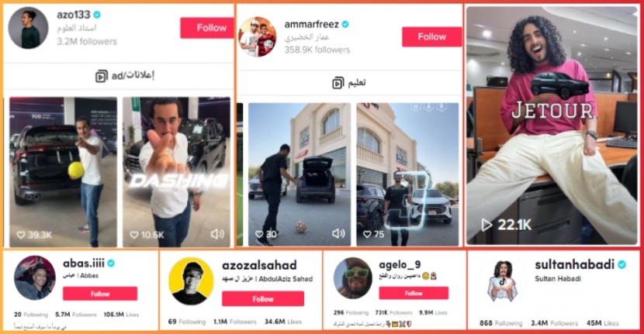This screenshot has width=644, height=334.
Task: Click the playlist icon beside تعليم
Action: click(x=338, y=83)
